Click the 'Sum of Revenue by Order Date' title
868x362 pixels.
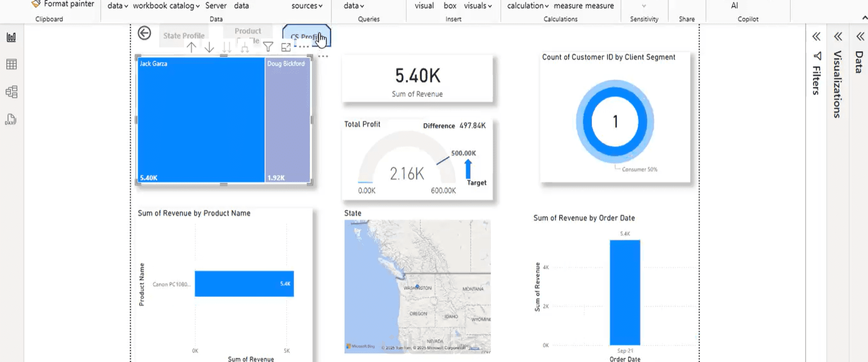584,218
